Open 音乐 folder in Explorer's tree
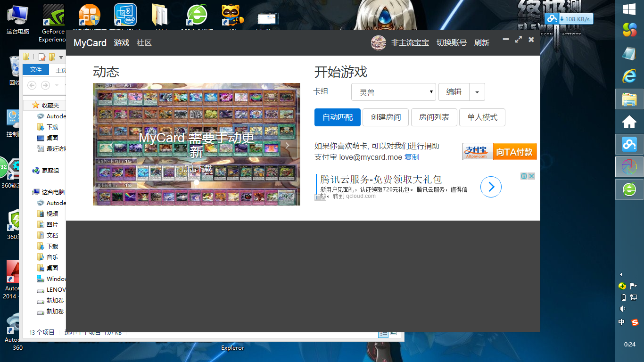 pyautogui.click(x=48, y=257)
